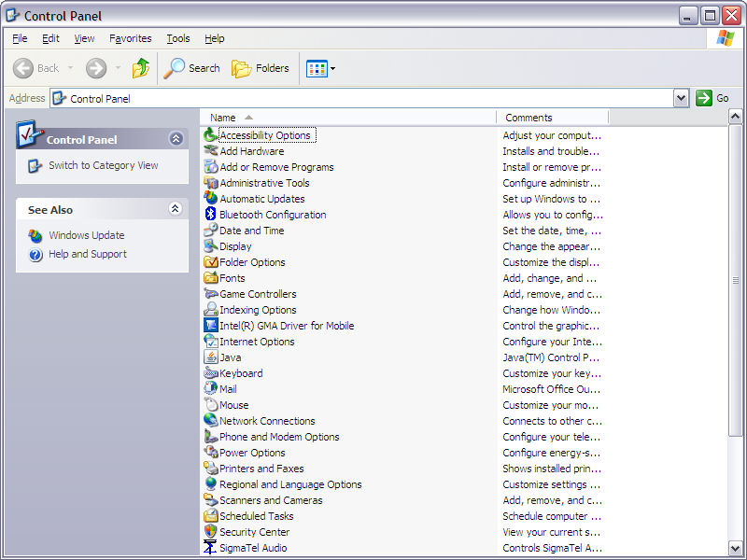Click the scrollbar down arrow

click(735, 548)
